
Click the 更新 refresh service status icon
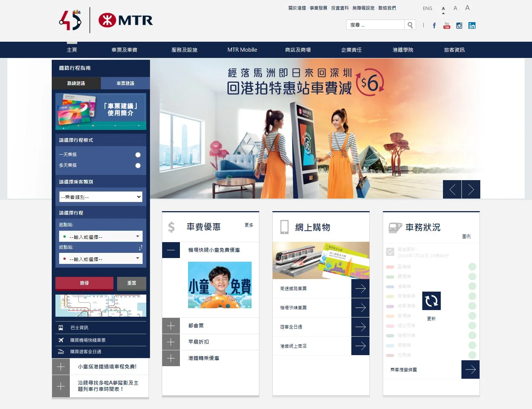click(x=431, y=301)
